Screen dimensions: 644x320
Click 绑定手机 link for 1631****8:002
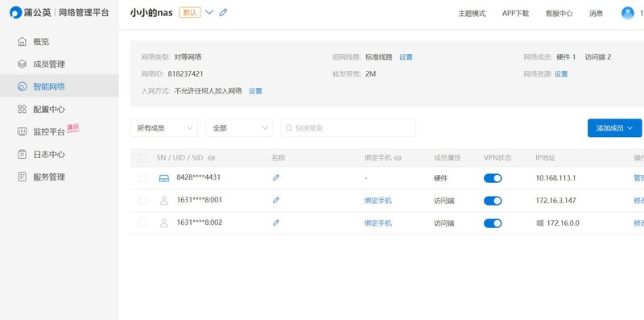[378, 223]
